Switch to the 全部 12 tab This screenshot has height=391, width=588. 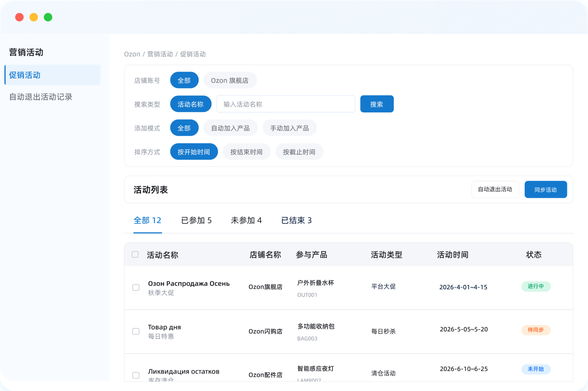[147, 220]
